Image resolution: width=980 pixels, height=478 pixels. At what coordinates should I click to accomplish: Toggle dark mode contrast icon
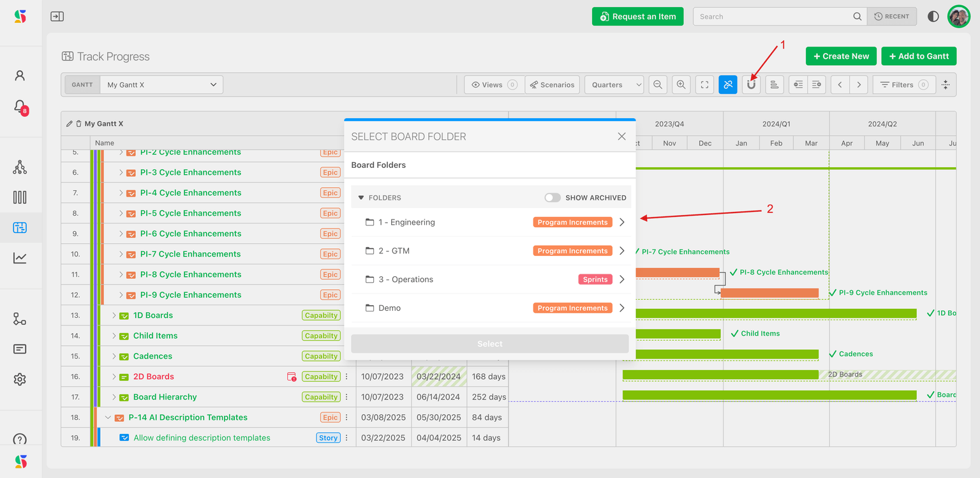coord(933,17)
